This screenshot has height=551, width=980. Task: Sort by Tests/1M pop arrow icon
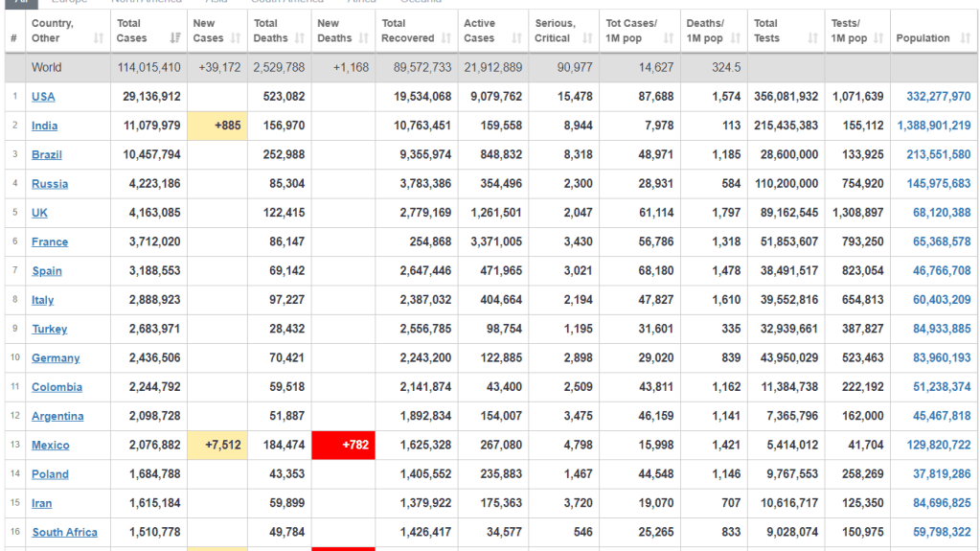879,38
